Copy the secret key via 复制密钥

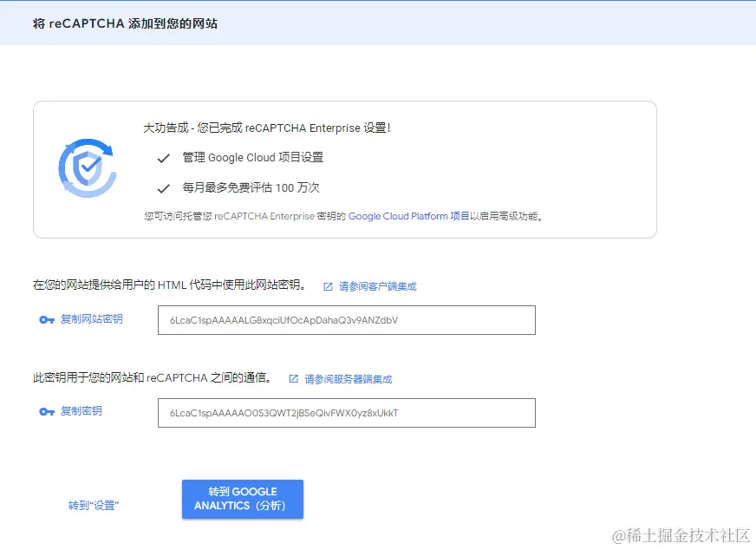(x=81, y=411)
